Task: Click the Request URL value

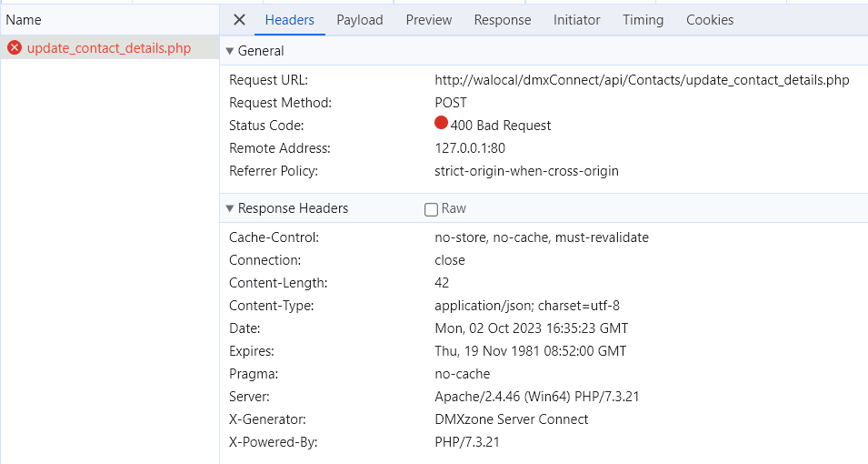Action: [x=642, y=80]
